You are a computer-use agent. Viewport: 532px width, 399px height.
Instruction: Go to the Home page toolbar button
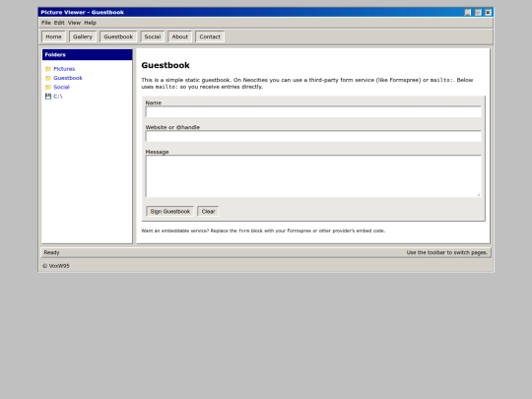pos(53,36)
